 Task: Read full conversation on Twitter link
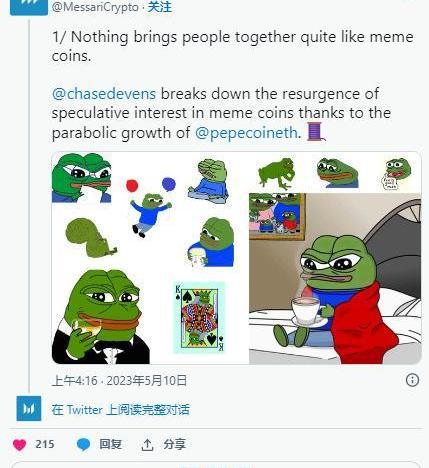(121, 410)
